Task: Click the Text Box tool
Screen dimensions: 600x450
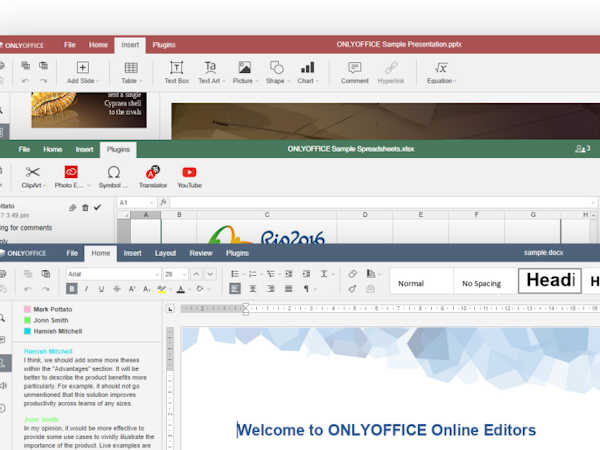Action: (176, 73)
